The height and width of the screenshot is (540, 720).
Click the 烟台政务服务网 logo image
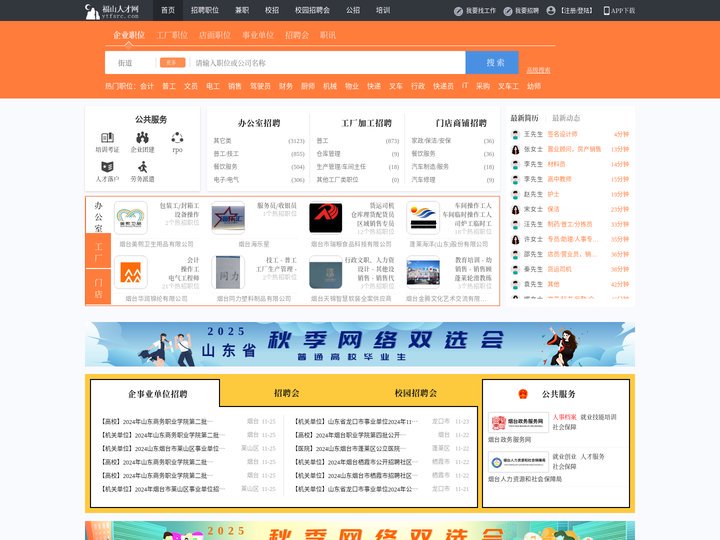coord(518,422)
